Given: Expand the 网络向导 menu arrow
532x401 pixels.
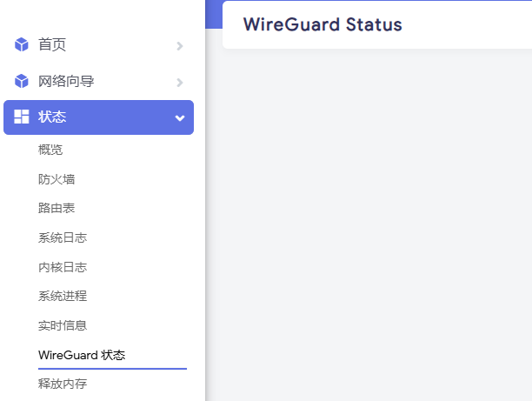Looking at the screenshot, I should pyautogui.click(x=179, y=82).
